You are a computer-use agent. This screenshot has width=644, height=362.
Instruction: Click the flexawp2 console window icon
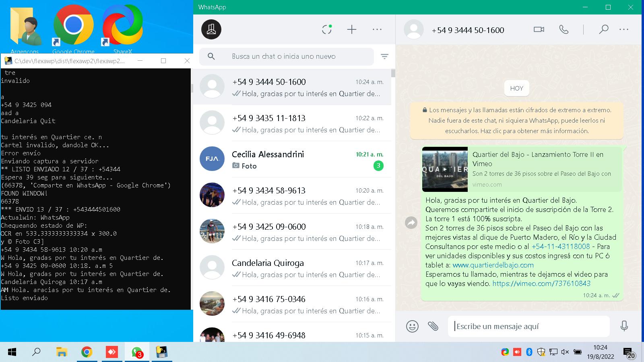click(x=8, y=61)
